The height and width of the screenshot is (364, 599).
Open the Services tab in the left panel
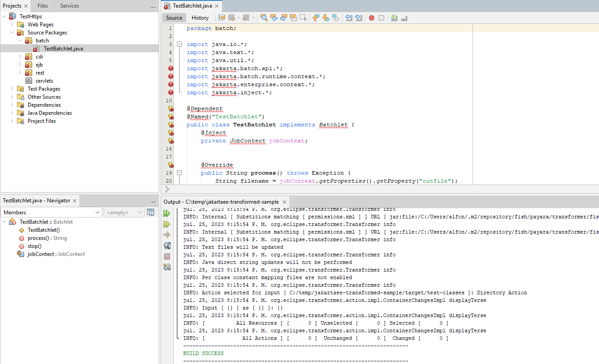(x=69, y=5)
